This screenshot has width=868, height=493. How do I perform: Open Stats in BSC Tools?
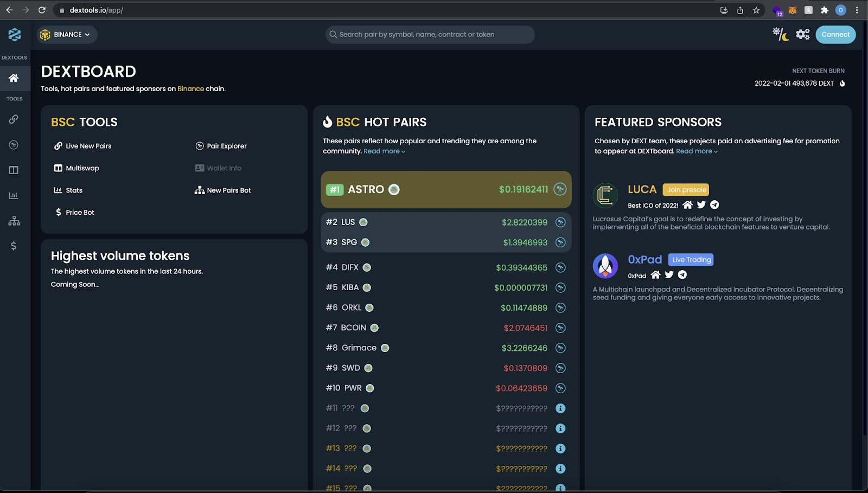click(x=68, y=190)
